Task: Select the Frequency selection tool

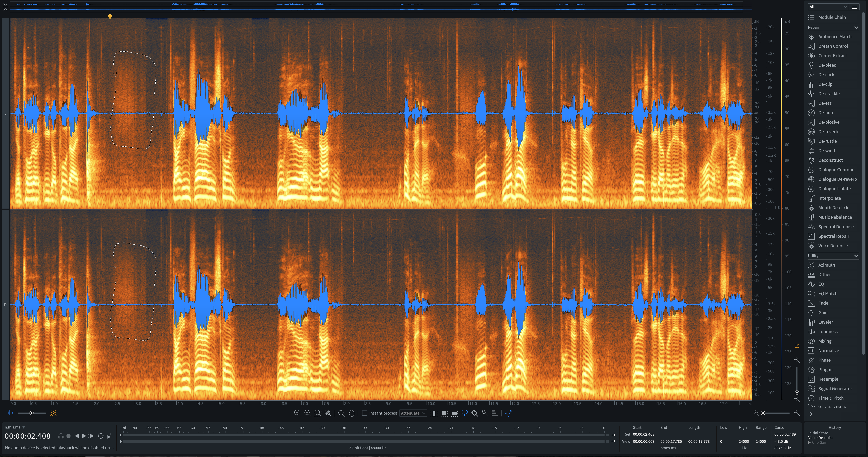Action: [454, 413]
